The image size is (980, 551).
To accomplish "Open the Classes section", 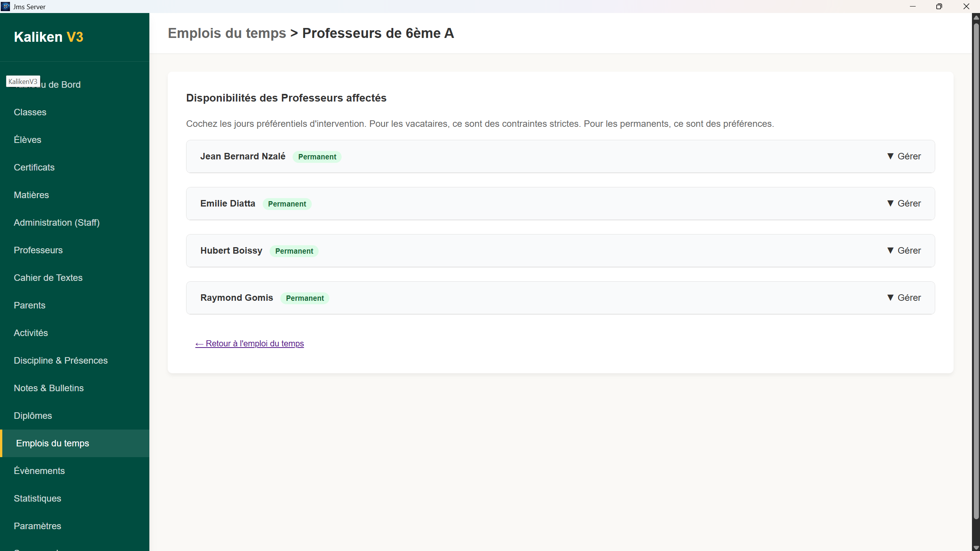I will point(30,112).
